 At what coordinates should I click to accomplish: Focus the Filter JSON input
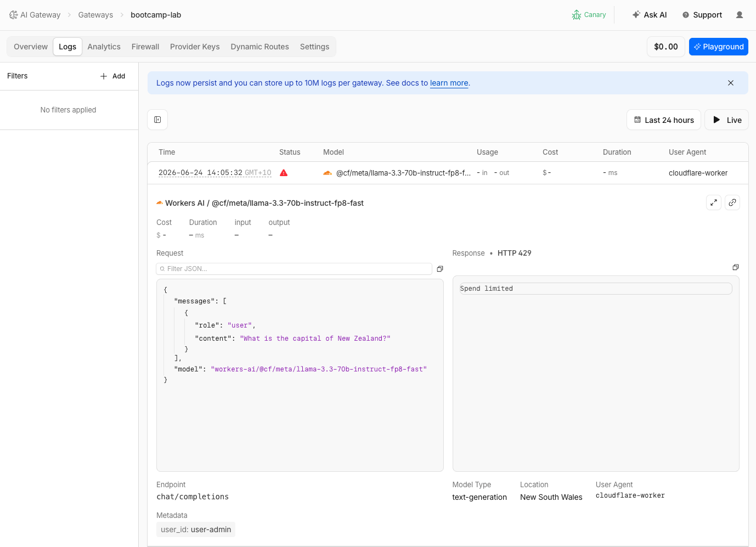294,269
